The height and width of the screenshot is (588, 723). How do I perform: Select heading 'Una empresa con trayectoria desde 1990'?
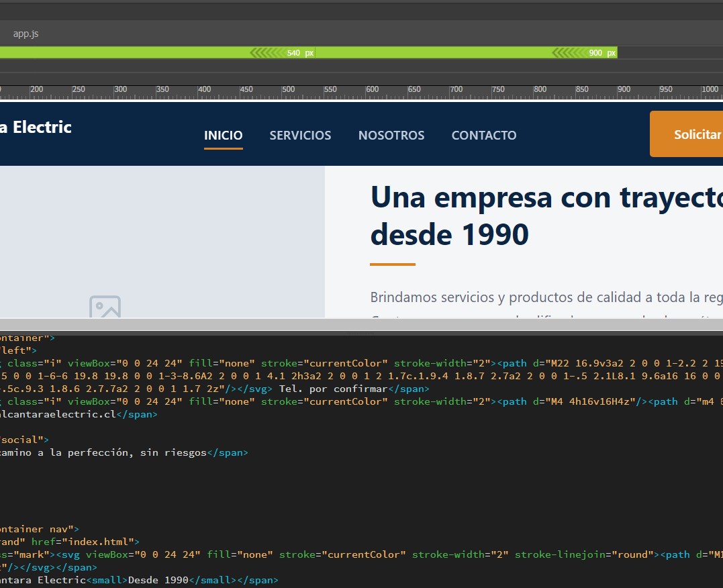[546, 216]
